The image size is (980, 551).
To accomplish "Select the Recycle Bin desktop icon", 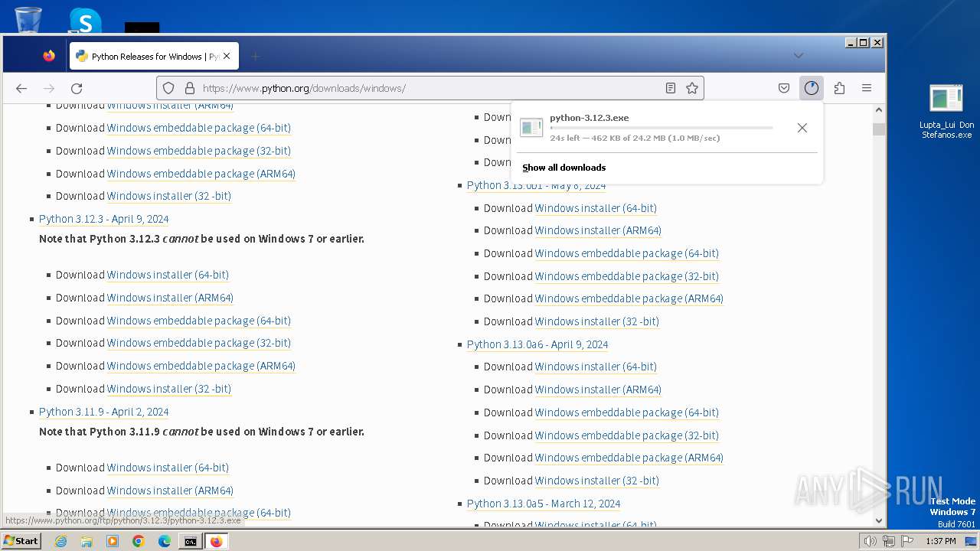I will (x=28, y=19).
